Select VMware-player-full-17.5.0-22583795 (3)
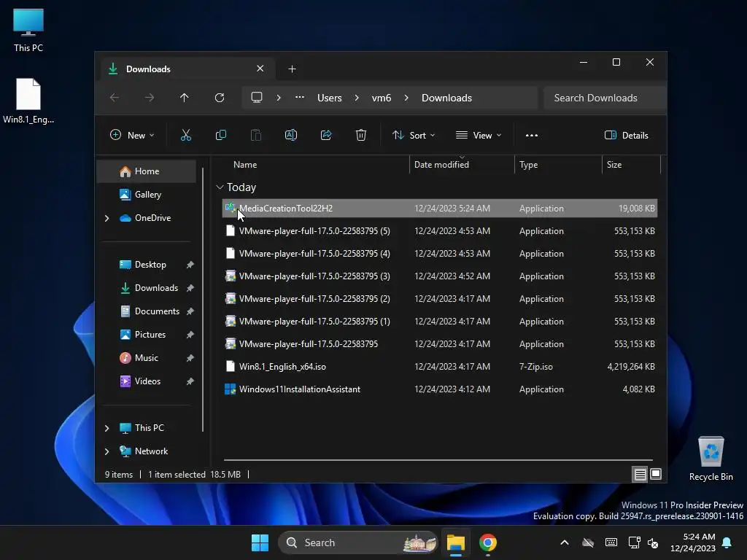The width and height of the screenshot is (747, 560). tap(440, 276)
